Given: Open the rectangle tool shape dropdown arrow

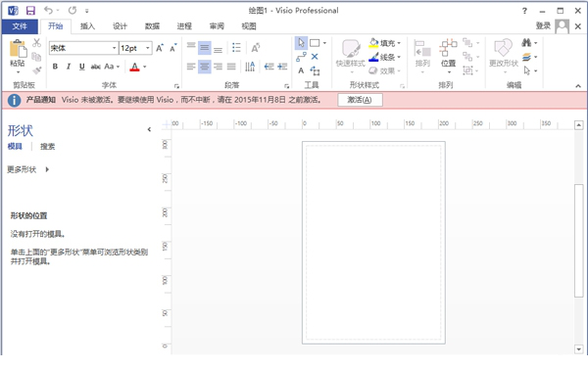Looking at the screenshot, I should point(324,43).
